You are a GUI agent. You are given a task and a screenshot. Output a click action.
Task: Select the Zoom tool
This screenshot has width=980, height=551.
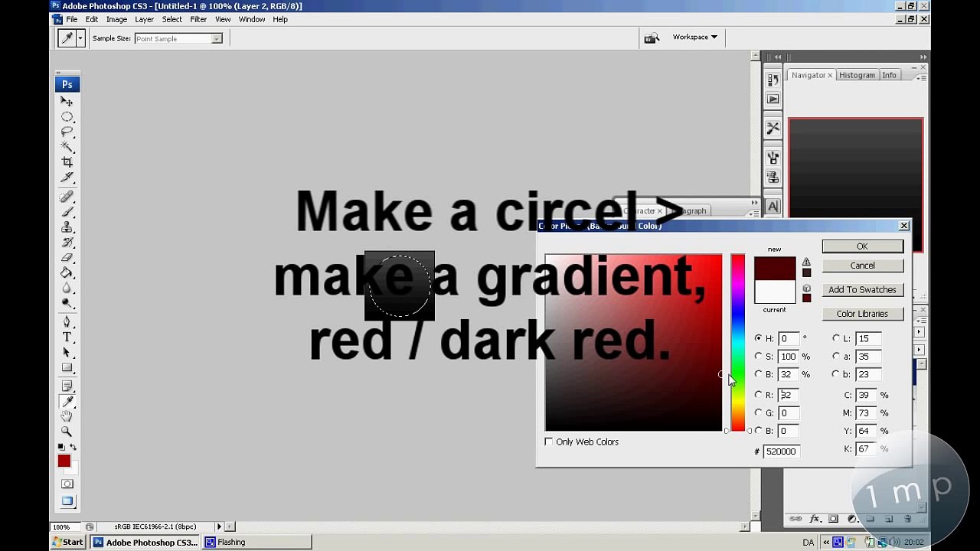click(x=67, y=432)
